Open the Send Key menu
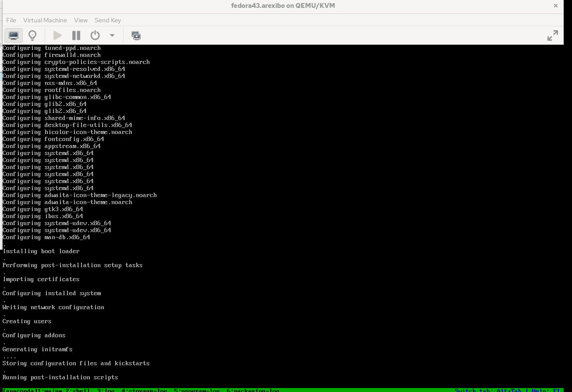 (107, 20)
